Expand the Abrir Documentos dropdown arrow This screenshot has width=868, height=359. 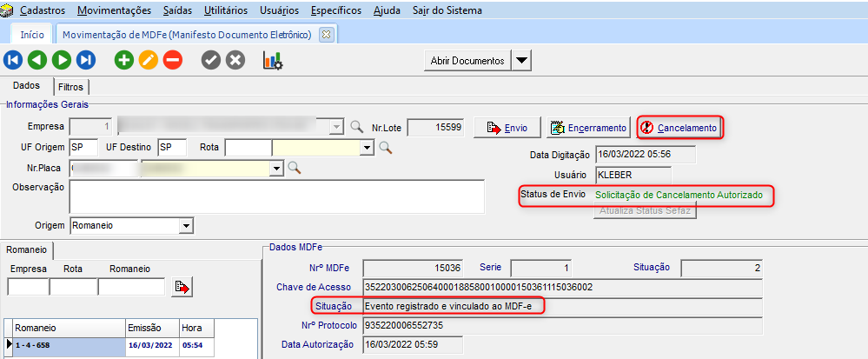point(520,61)
